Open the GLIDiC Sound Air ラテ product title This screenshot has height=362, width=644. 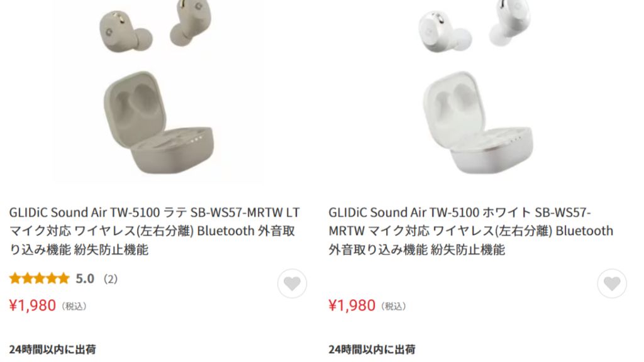[x=155, y=231]
